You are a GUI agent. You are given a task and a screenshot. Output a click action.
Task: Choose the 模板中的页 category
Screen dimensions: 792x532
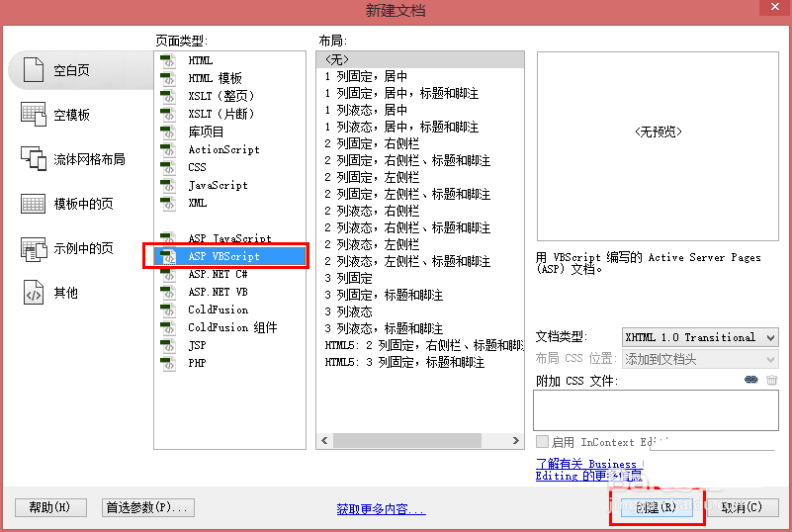(x=66, y=204)
